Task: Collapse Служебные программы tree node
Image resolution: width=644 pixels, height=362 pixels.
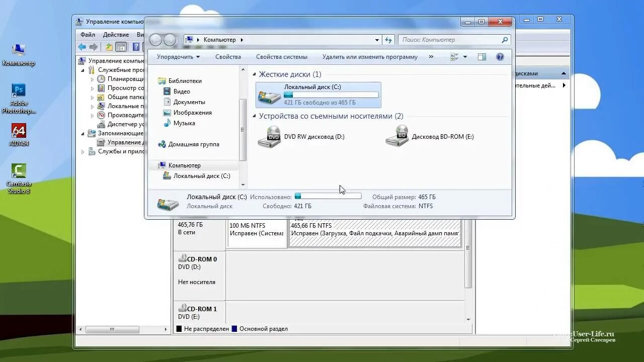Action: [83, 70]
